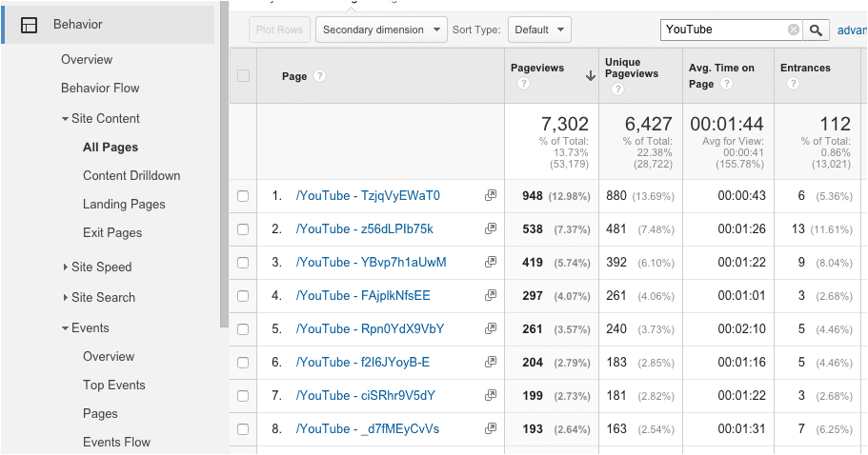Viewport: 868px width, 455px height.
Task: Open Landing Pages report
Action: click(124, 204)
